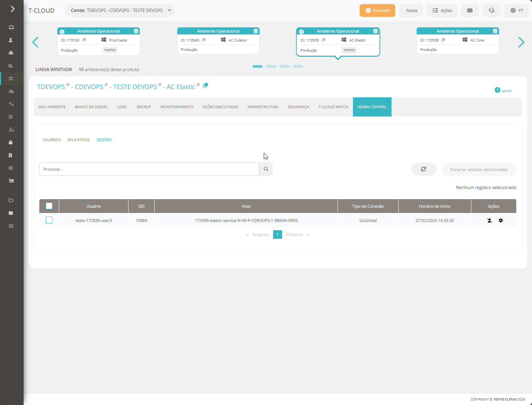Check the teste-172939-user3 row checkbox
Screen dimensions: 532x405
point(49,220)
